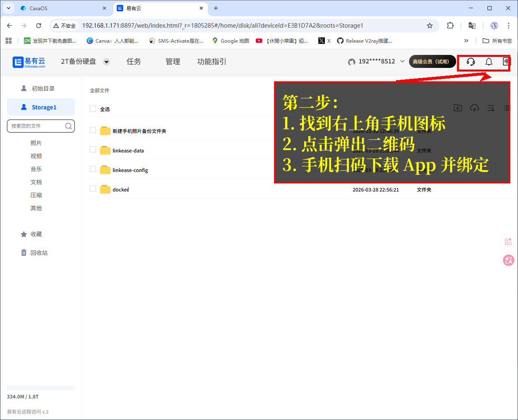This screenshot has height=420, width=518.
Task: Click the account avatar icon
Action: tap(352, 62)
